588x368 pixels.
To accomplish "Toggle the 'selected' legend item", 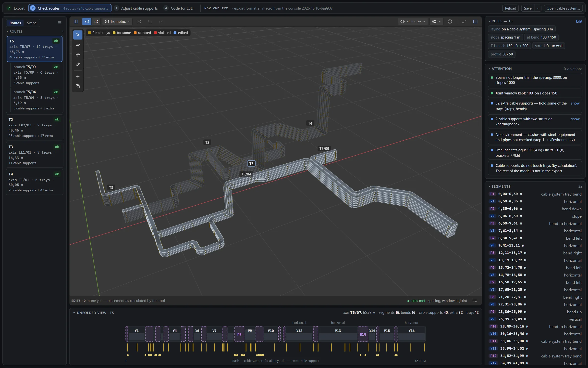I will (x=142, y=33).
